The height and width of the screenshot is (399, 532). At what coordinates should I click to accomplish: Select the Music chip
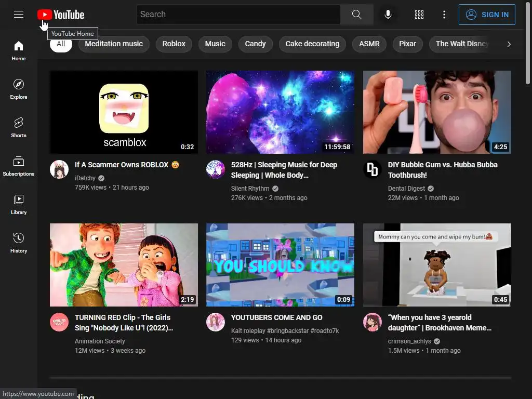(x=215, y=44)
